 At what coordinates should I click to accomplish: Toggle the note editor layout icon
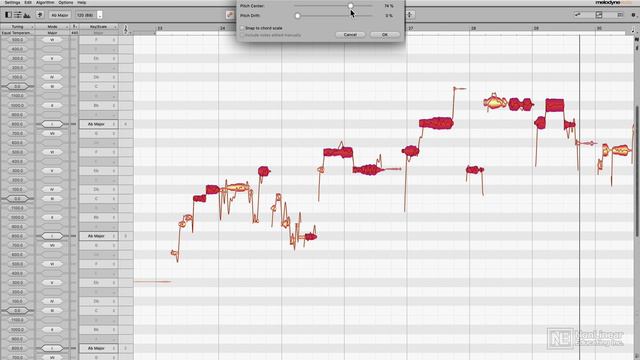coord(8,15)
